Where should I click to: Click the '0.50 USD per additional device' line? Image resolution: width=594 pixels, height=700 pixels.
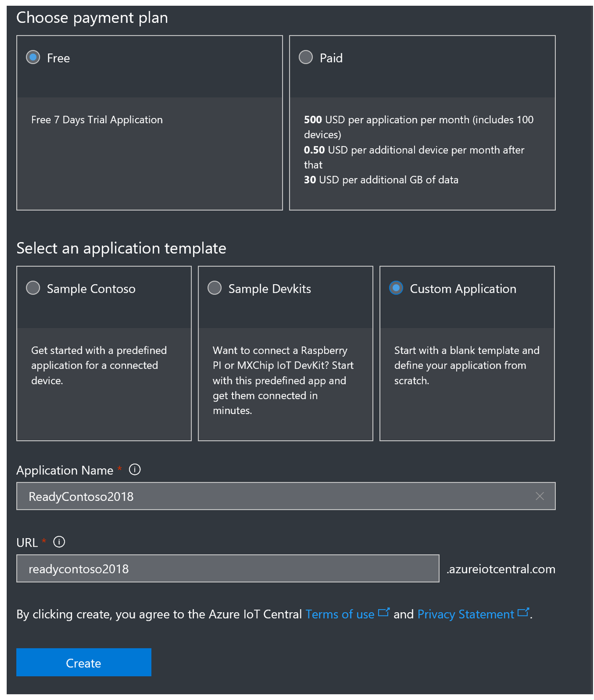(414, 157)
